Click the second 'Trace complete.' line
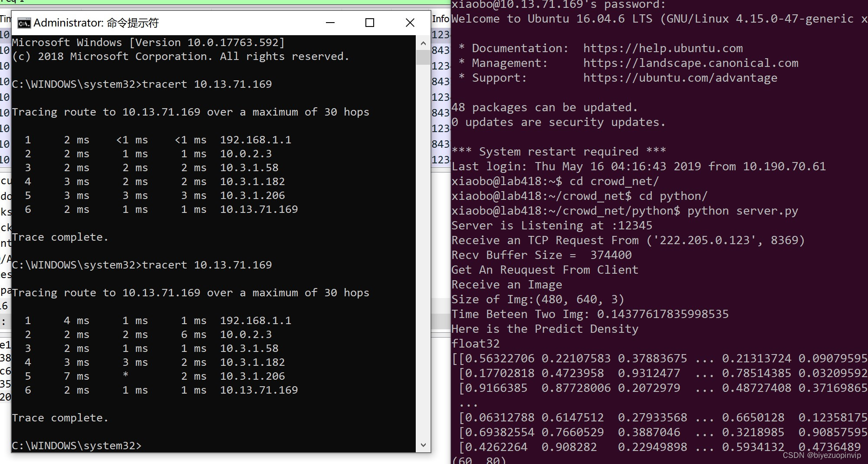 [60, 418]
